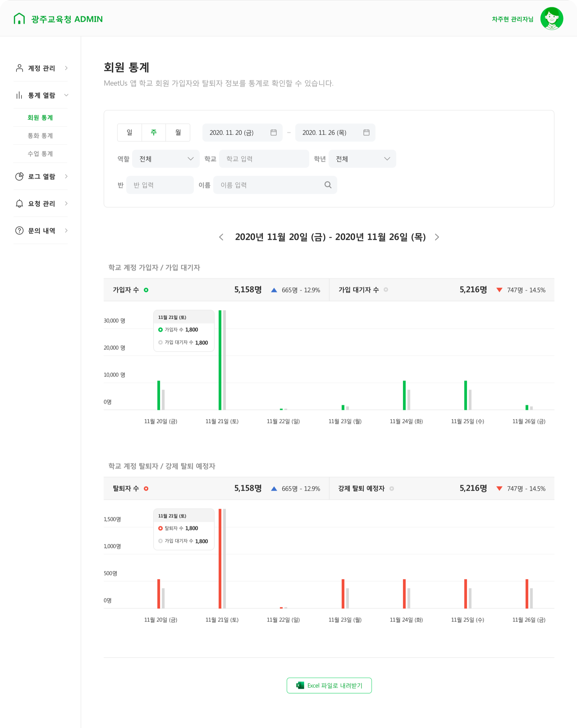Expand 로그 열람 chevron
577x728 pixels.
click(x=66, y=176)
